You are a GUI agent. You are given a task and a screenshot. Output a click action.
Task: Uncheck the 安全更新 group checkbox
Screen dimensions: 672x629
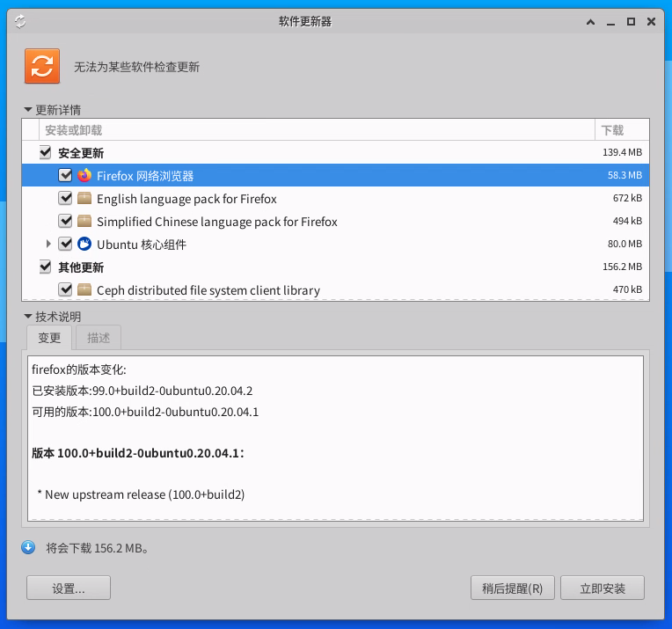tap(46, 152)
